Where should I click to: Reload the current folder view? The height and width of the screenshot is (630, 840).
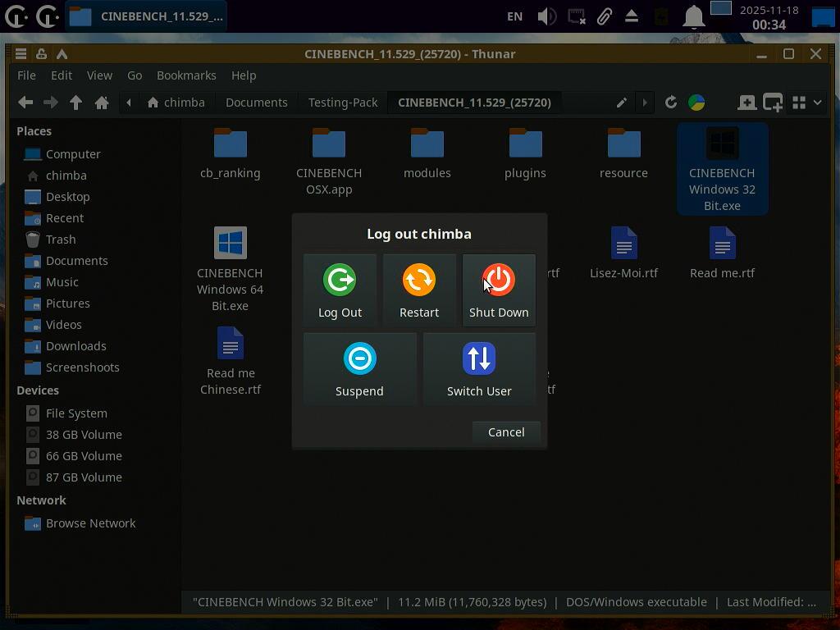[x=671, y=103]
